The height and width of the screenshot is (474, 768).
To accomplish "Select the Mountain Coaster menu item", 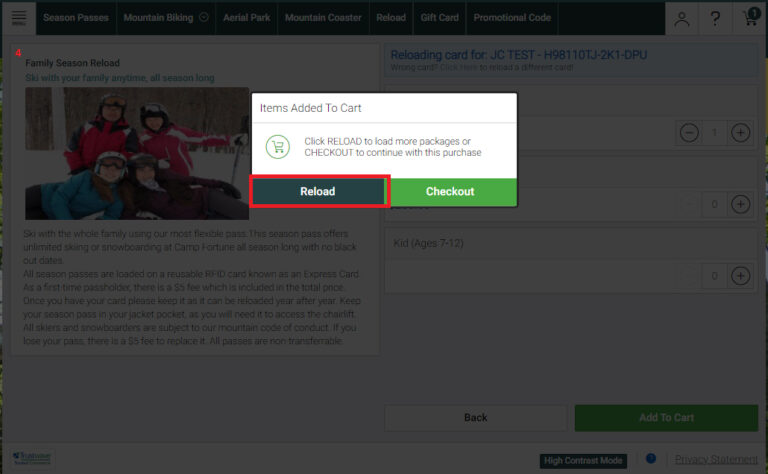I will point(323,18).
